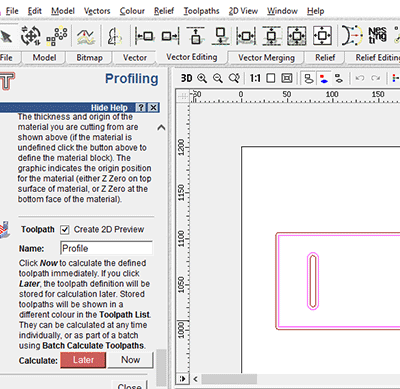Viewport: 400px width, 389px height.
Task: Open the Model menu
Action: coord(63,11)
